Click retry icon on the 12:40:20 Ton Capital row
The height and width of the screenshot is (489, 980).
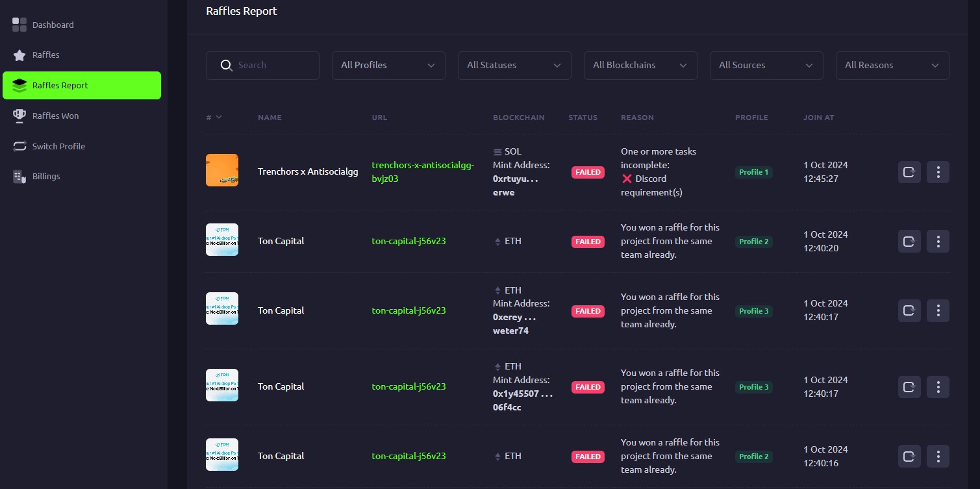[909, 242]
